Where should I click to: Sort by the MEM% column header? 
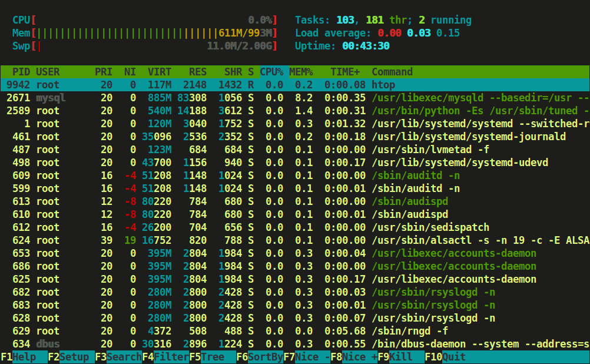tap(301, 72)
